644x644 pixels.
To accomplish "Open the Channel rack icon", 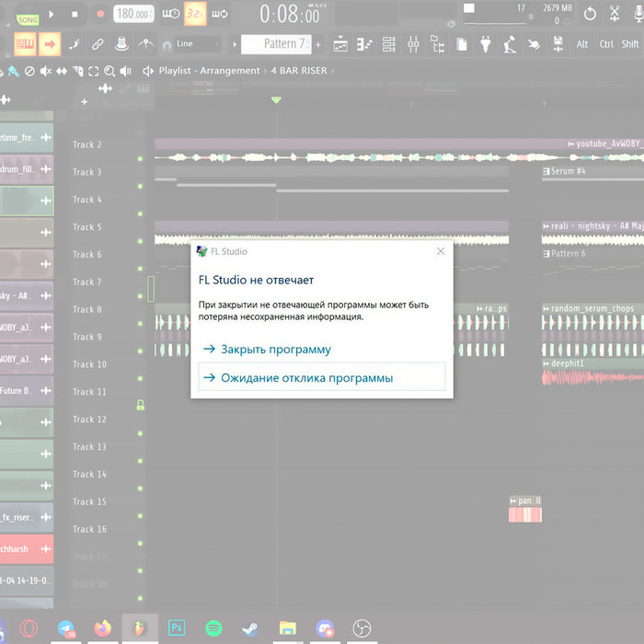I will pyautogui.click(x=389, y=44).
